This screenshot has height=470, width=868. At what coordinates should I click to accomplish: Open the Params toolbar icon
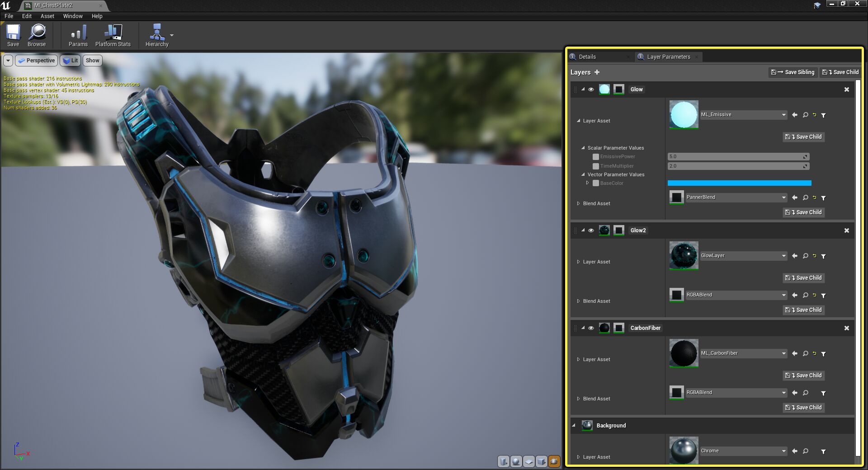[78, 35]
